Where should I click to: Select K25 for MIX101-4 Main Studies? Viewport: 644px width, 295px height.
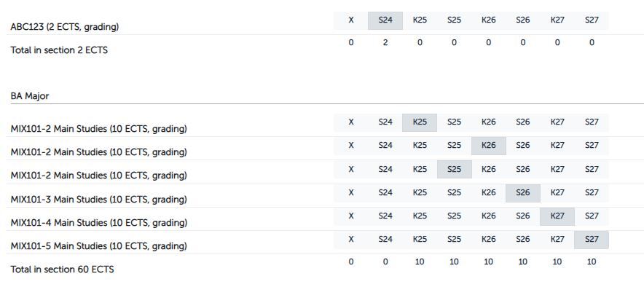tap(420, 216)
